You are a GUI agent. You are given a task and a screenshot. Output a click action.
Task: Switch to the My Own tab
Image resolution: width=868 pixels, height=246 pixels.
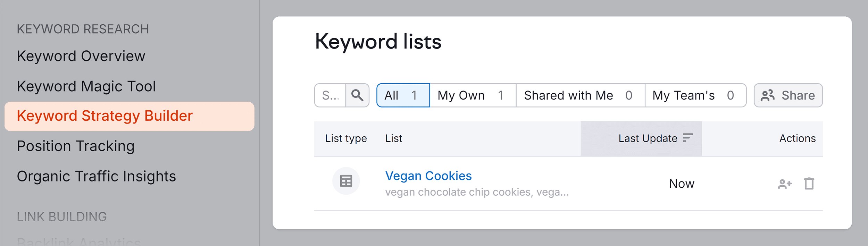tap(469, 95)
